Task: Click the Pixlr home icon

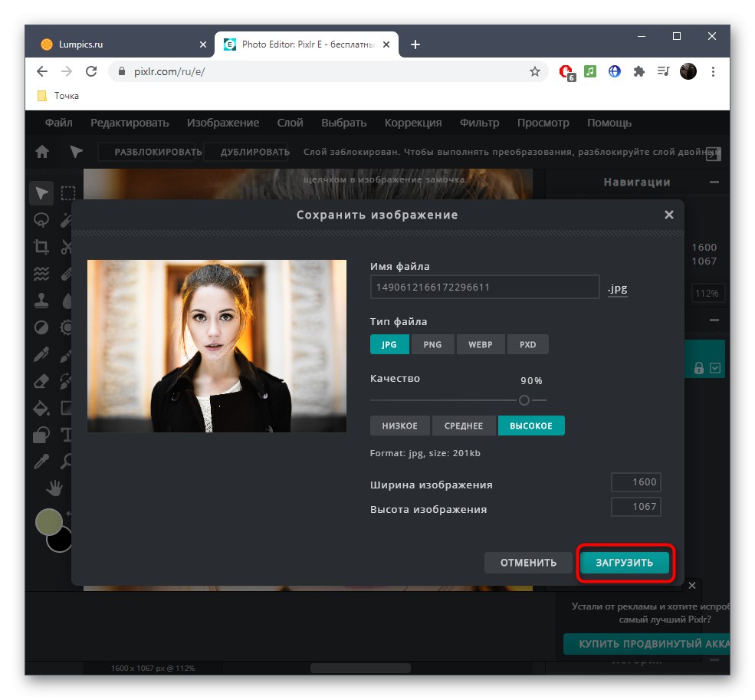Action: pos(42,152)
